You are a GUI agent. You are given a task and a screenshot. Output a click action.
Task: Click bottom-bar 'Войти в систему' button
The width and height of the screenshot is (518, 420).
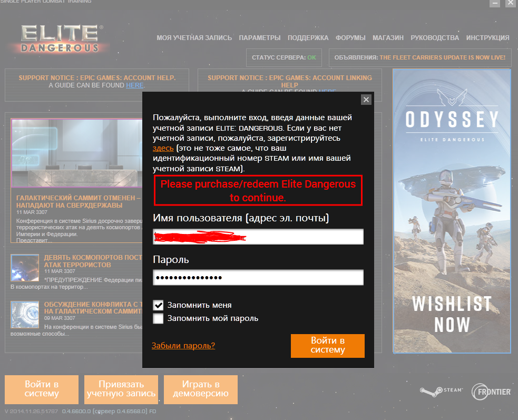point(42,389)
